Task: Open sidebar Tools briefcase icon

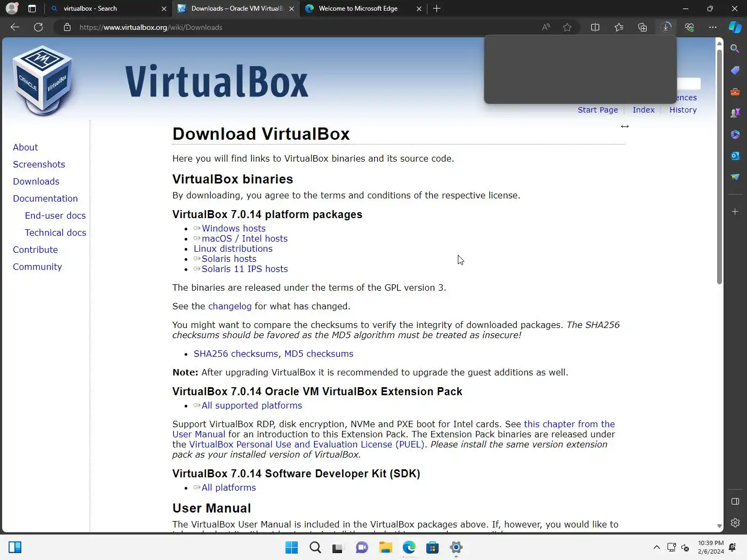Action: coord(735,92)
